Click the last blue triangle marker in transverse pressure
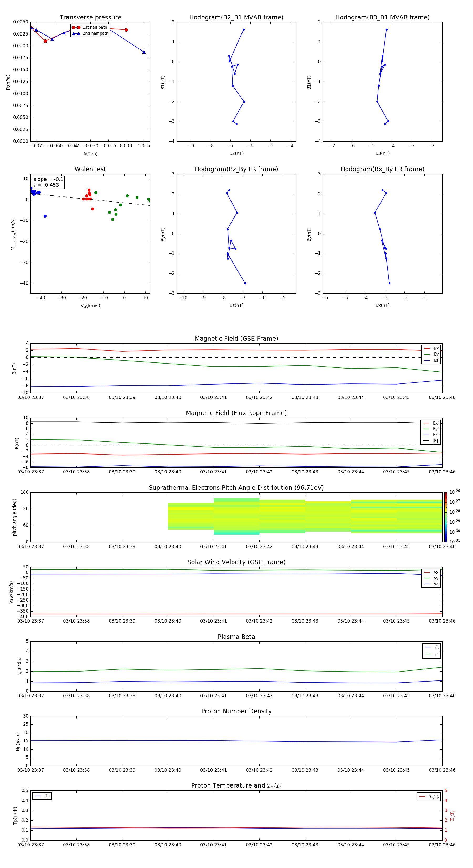Screen dimensions: 473x868 144,52
